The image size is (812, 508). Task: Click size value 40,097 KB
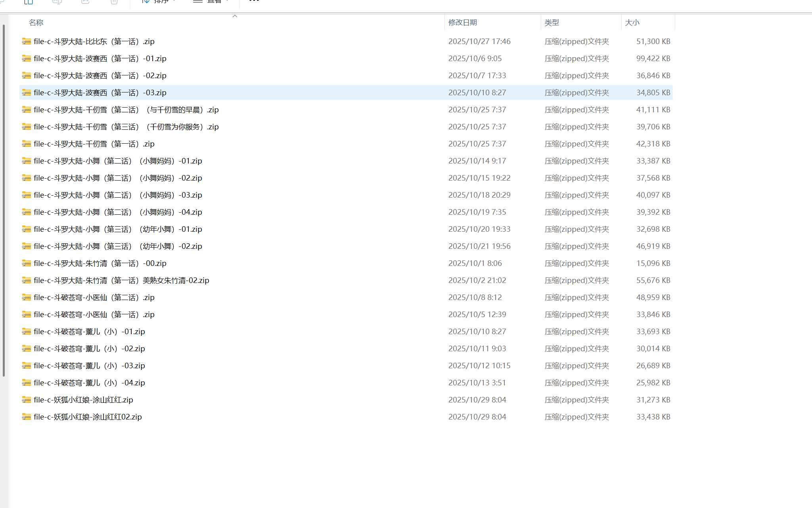[653, 195]
